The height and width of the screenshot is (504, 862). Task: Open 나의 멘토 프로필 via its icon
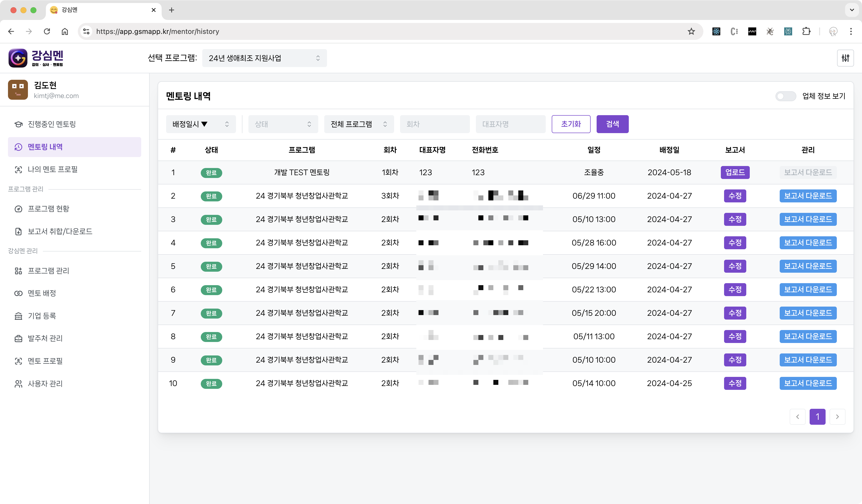tap(18, 169)
